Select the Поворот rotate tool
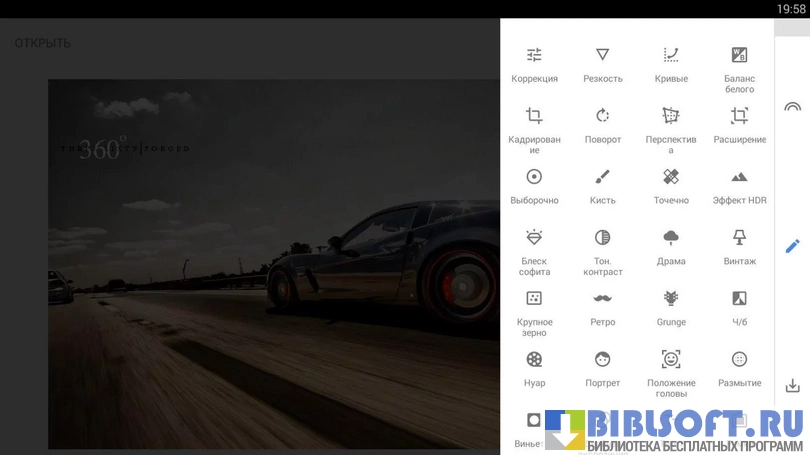The image size is (810, 455). (x=602, y=125)
